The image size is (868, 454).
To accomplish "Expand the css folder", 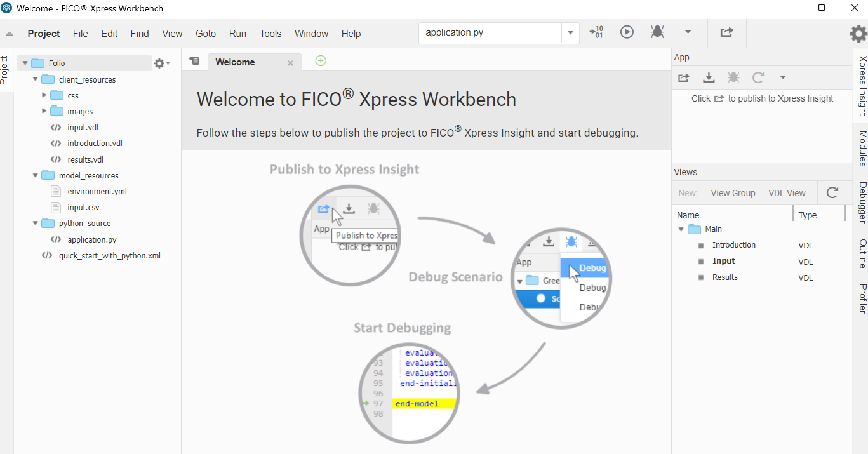I will tap(44, 95).
